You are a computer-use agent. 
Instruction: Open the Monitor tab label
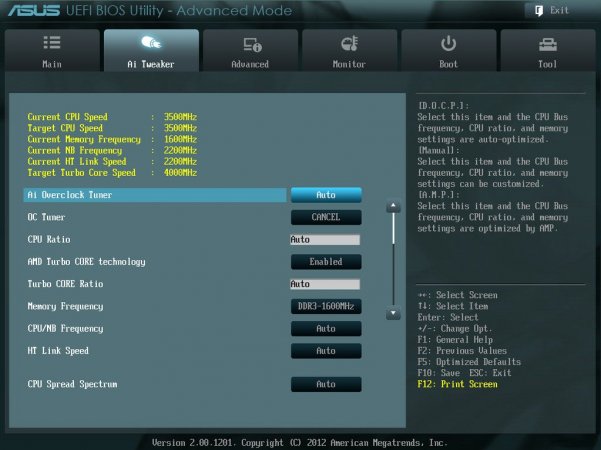tap(349, 64)
